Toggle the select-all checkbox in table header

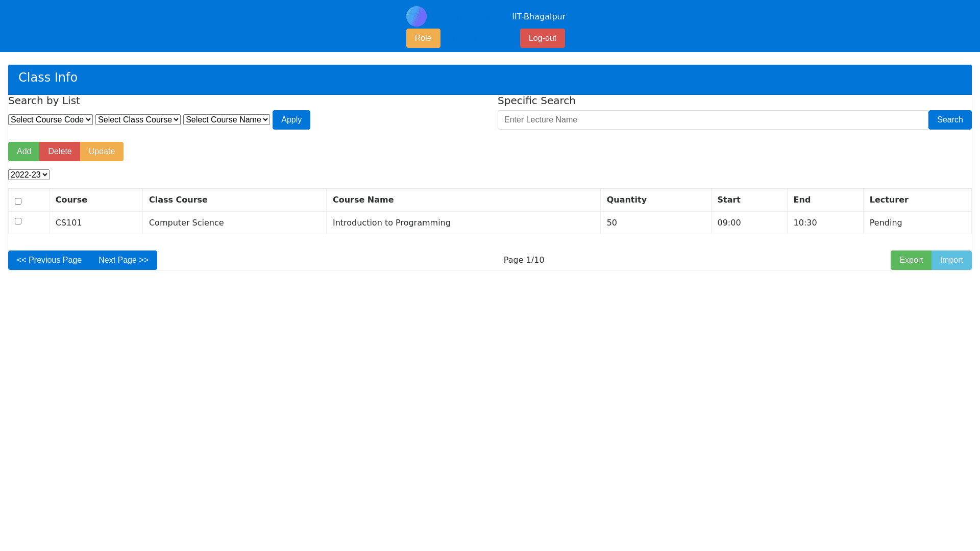tap(18, 201)
